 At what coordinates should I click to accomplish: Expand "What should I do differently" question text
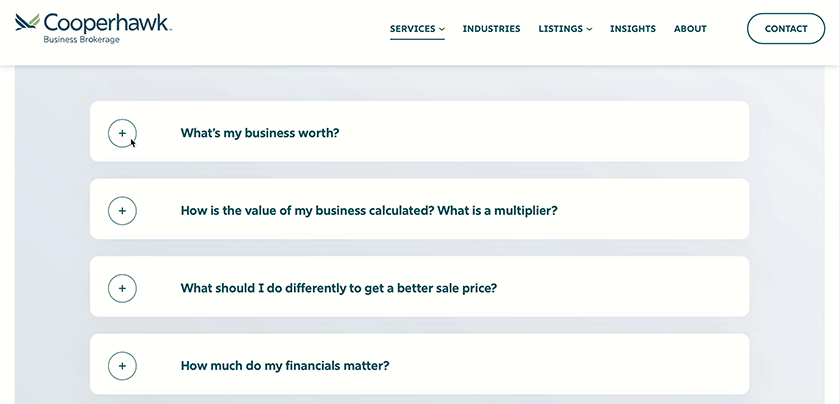click(338, 288)
